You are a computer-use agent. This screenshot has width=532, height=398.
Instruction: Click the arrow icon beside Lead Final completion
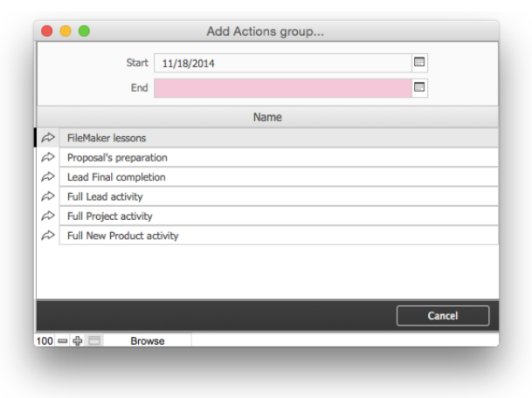(48, 177)
